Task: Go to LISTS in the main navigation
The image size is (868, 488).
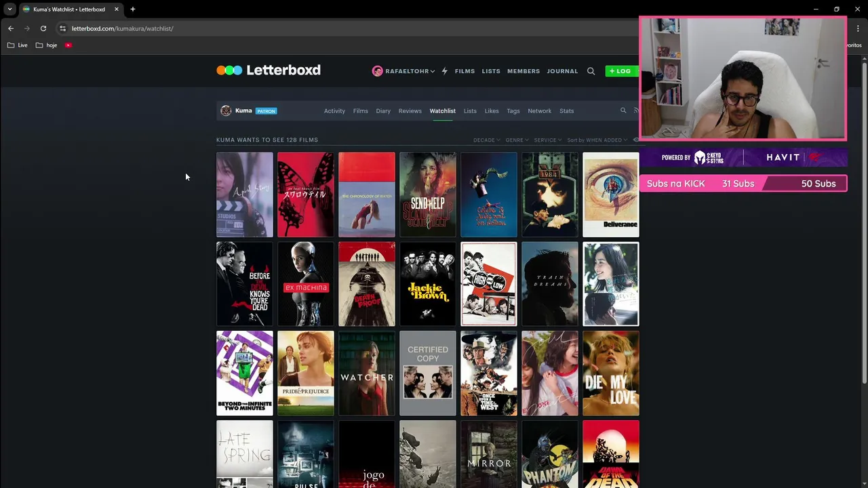Action: tap(491, 71)
